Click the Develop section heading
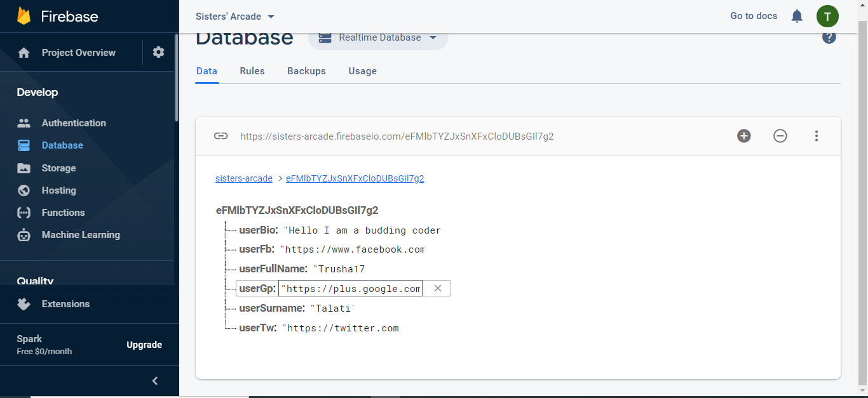868x398 pixels. 37,93
